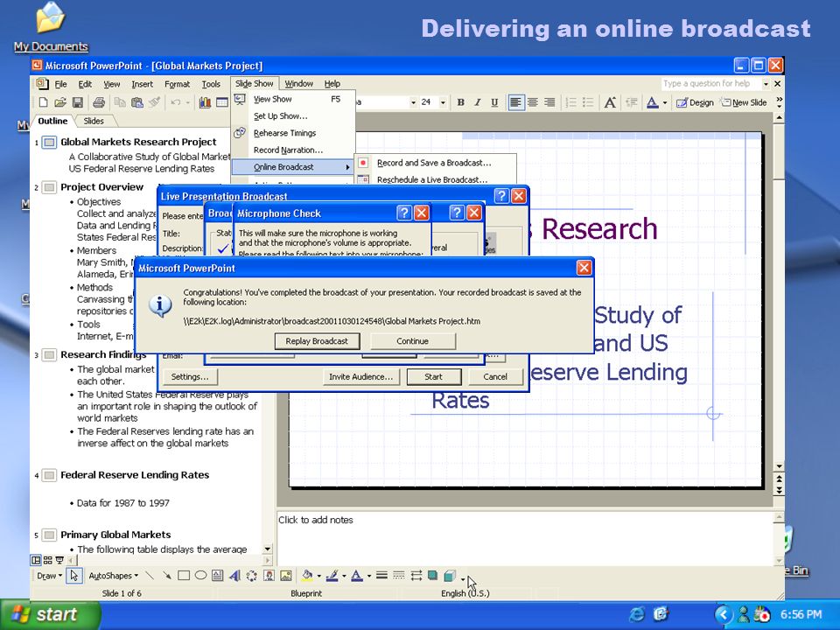The height and width of the screenshot is (630, 840).
Task: Click the font color A in formatting toolbar
Action: pos(652,102)
